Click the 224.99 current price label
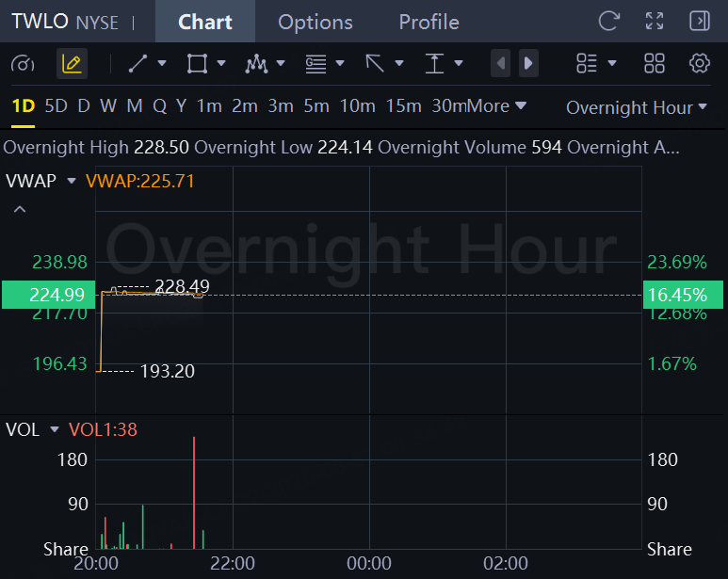This screenshot has width=728, height=579. [48, 295]
